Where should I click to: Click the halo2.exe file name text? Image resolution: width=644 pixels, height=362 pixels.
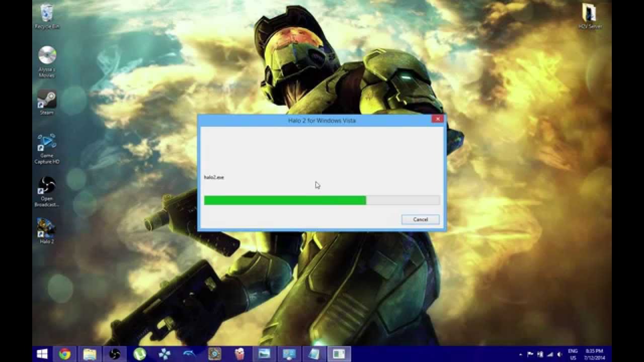point(214,177)
